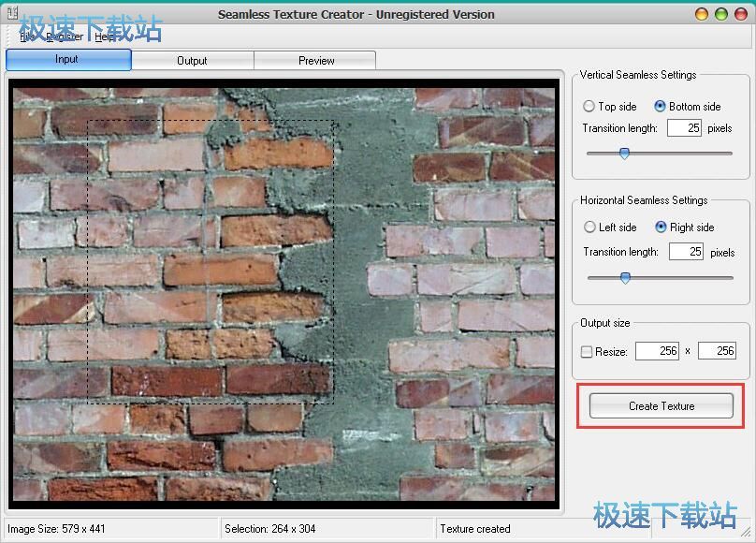Select the Top side radio option
The height and width of the screenshot is (543, 756).
589,107
